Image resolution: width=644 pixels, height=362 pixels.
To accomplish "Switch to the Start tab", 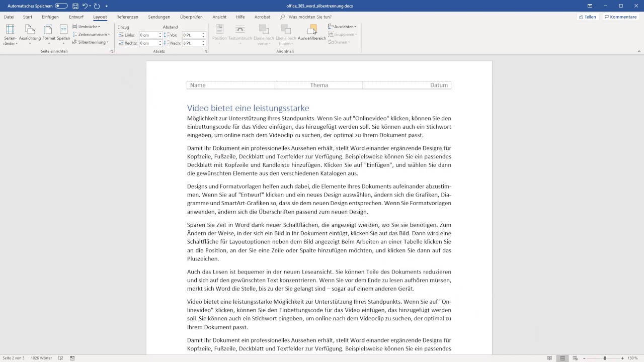I will [x=28, y=17].
